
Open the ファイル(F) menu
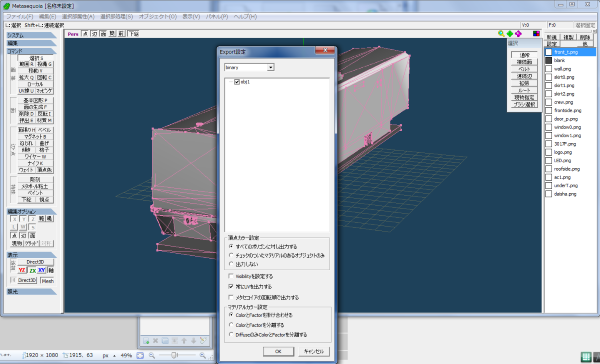(x=20, y=16)
